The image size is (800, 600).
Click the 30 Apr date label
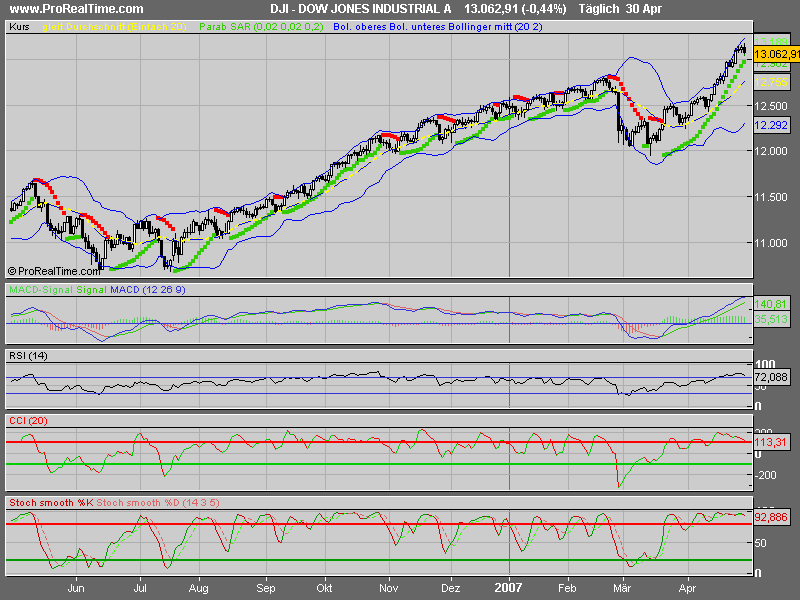(643, 9)
